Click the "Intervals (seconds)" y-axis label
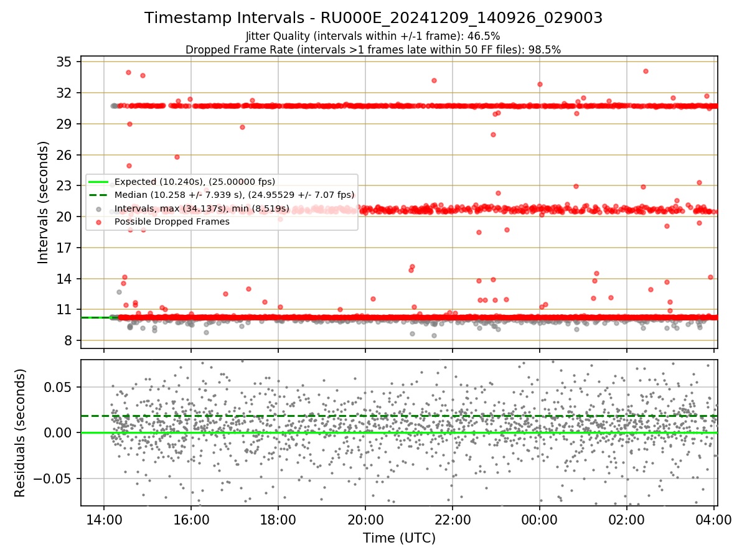 pyautogui.click(x=43, y=202)
